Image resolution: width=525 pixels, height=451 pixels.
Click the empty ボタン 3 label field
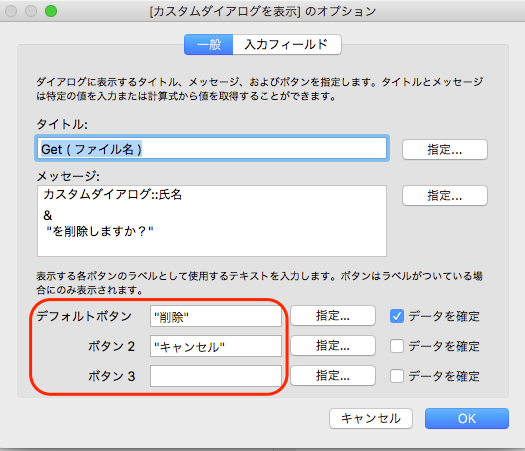pos(216,376)
